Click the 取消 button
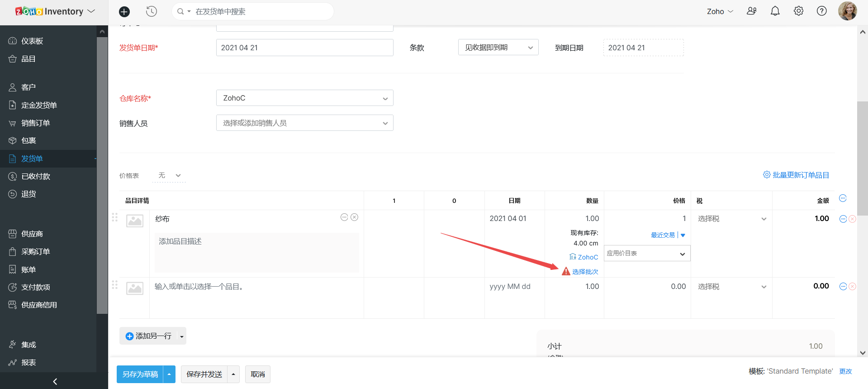This screenshot has height=389, width=868. 257,375
